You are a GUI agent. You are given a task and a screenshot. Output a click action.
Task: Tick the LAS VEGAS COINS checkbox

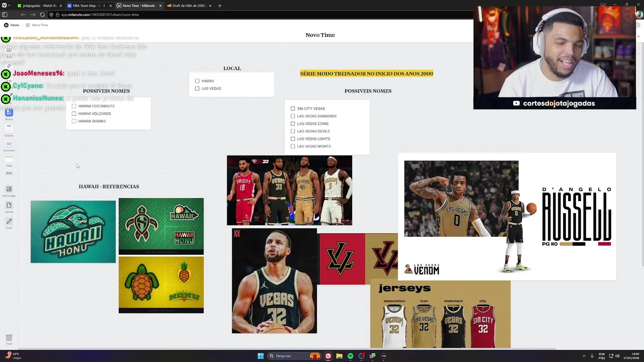(x=293, y=124)
